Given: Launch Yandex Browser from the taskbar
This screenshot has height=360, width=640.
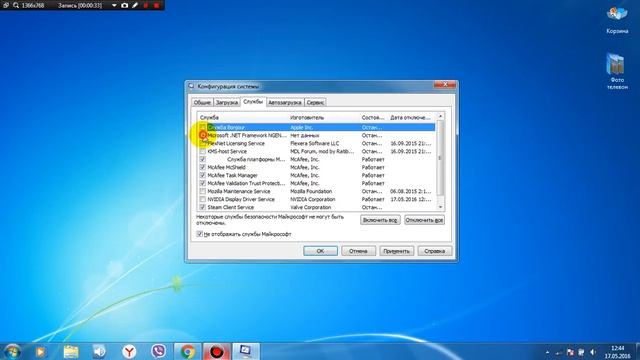Looking at the screenshot, I should [129, 351].
